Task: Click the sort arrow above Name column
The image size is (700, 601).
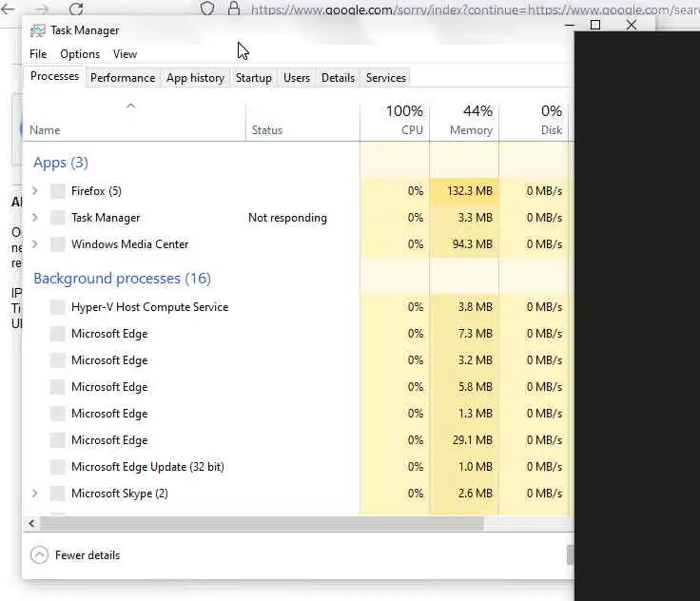Action: click(130, 106)
